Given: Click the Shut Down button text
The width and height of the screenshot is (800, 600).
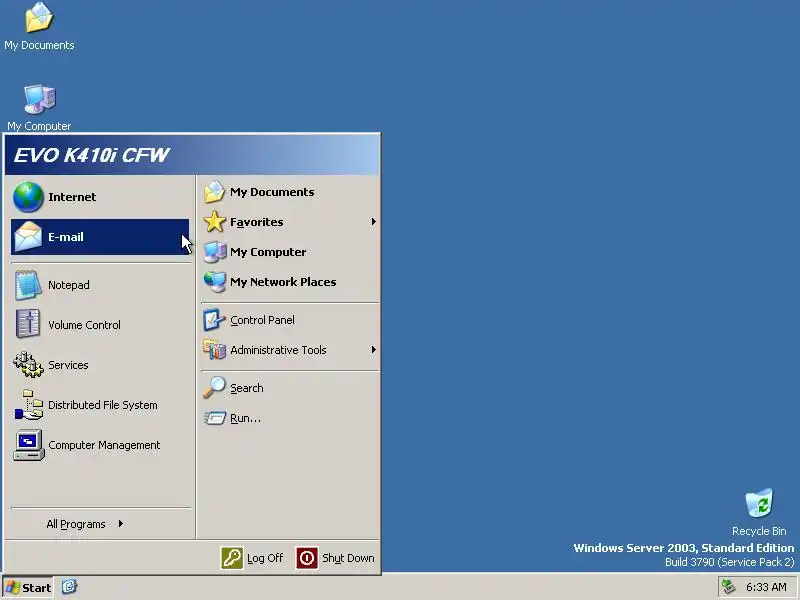Looking at the screenshot, I should click(348, 558).
